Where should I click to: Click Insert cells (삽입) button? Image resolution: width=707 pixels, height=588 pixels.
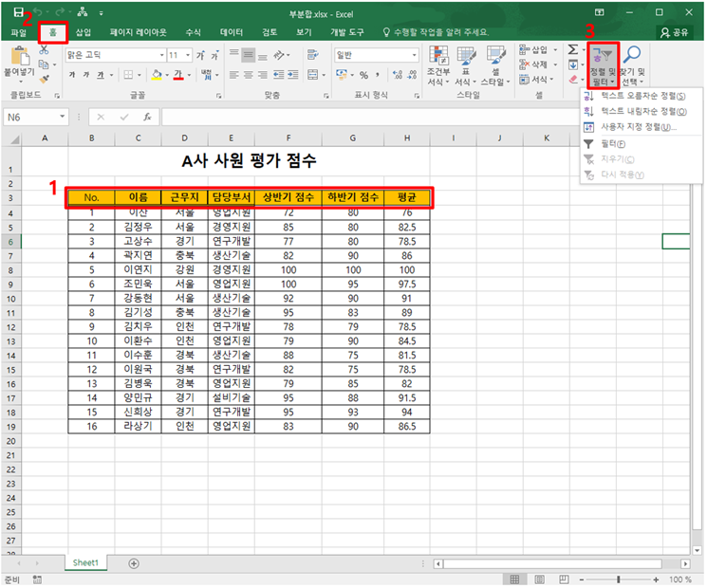[533, 49]
